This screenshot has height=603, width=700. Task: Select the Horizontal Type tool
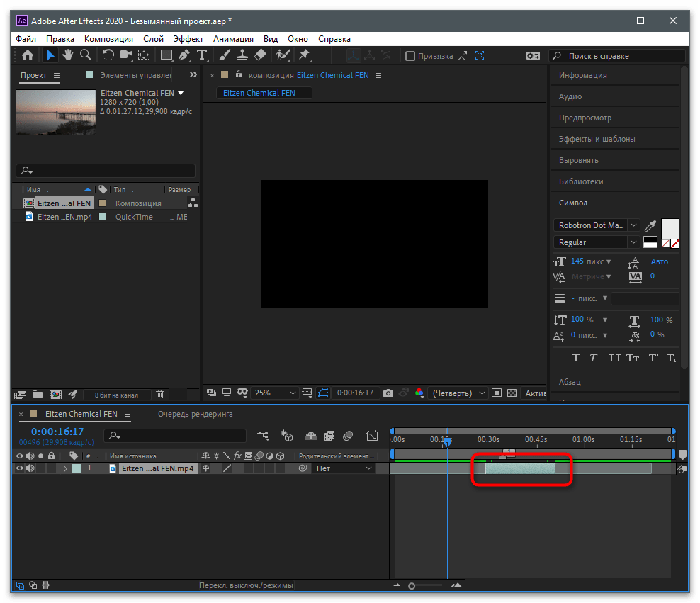point(202,55)
